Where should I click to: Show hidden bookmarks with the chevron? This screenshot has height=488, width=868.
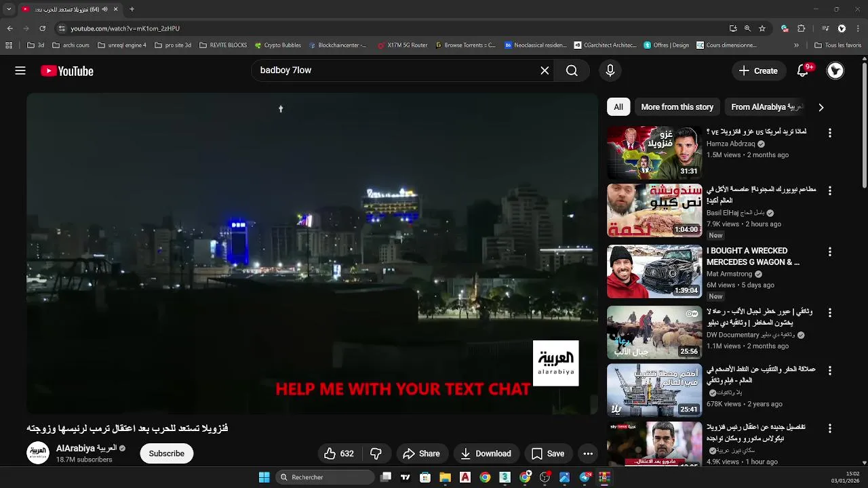pos(796,45)
